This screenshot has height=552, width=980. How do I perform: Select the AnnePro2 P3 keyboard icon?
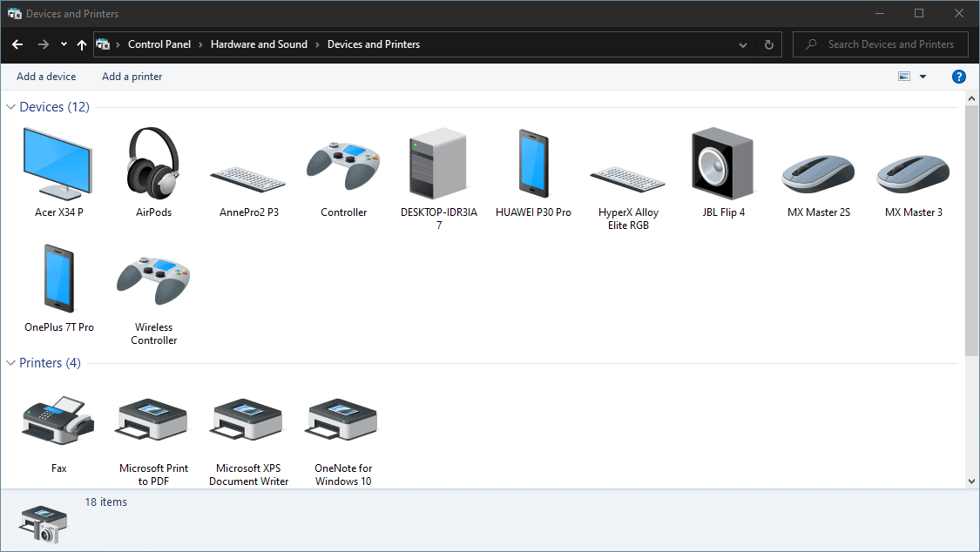pyautogui.click(x=248, y=179)
